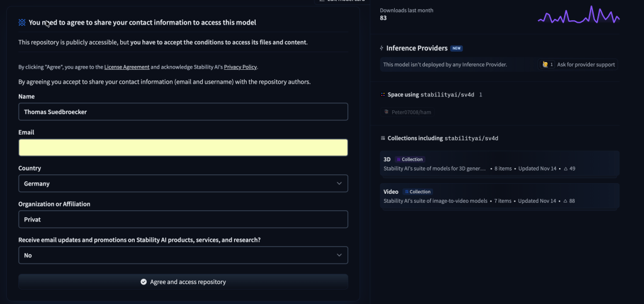Screen dimensions: 644x304
Task: Click the chevron arrow in the Country field
Action: click(x=339, y=183)
